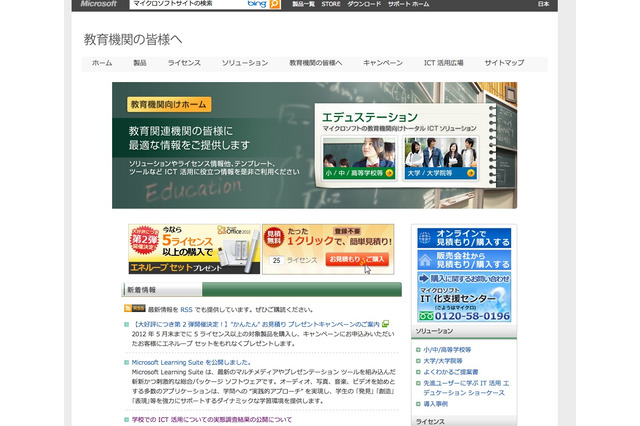Open 先進ユーザーに学ぶ IT 活用 ショーケース link

pyautogui.click(x=466, y=388)
